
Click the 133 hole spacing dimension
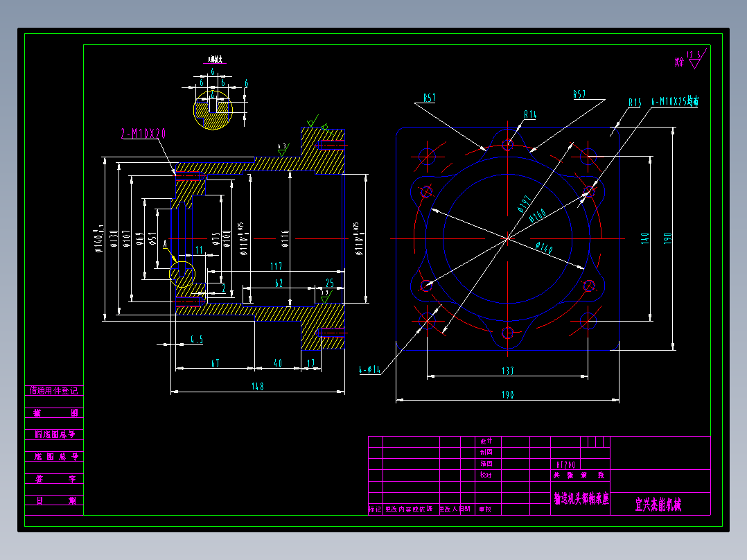coord(508,370)
